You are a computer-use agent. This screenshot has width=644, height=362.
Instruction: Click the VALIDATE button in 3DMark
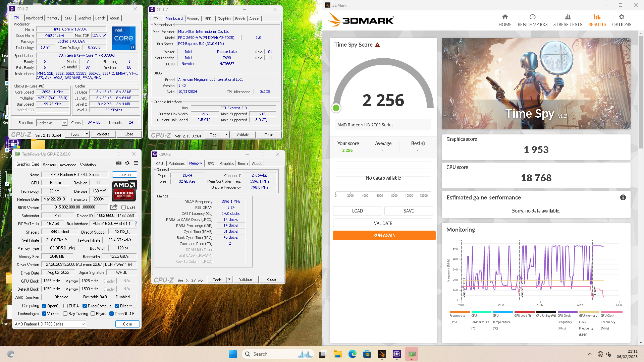click(x=383, y=223)
